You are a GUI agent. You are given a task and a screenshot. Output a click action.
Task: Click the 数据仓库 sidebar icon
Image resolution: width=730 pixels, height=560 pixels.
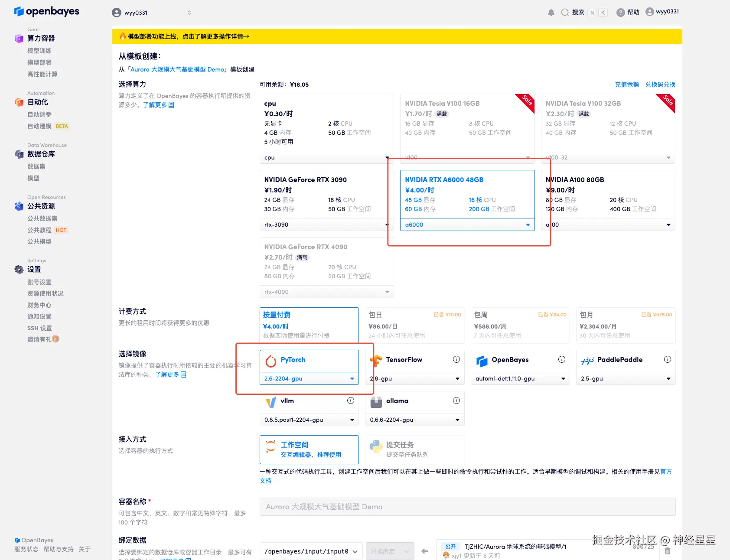(19, 154)
